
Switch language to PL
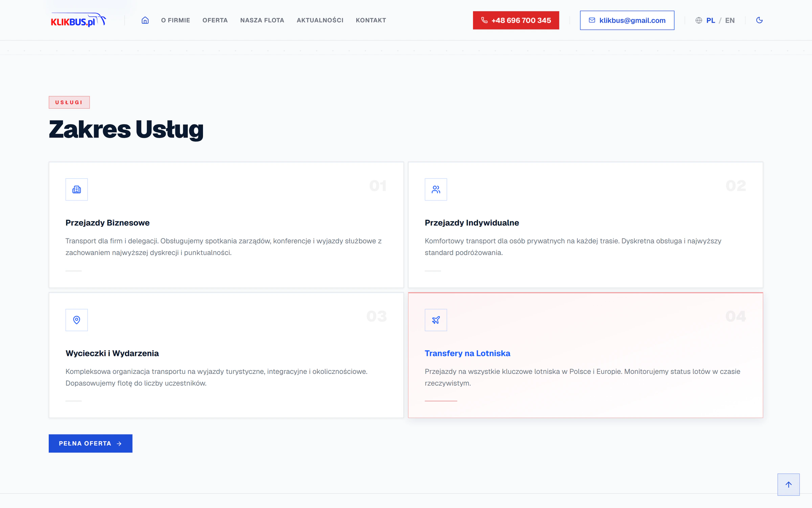tap(710, 20)
